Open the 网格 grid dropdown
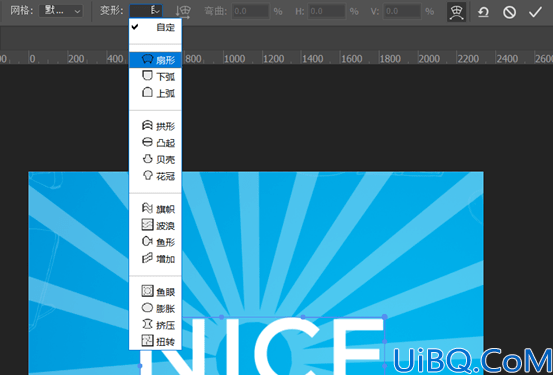The image size is (553, 375). tap(60, 11)
